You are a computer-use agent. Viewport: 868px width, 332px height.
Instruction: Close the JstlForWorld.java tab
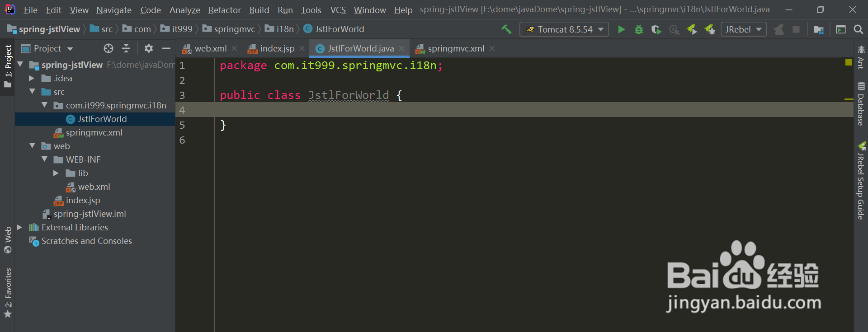point(401,48)
